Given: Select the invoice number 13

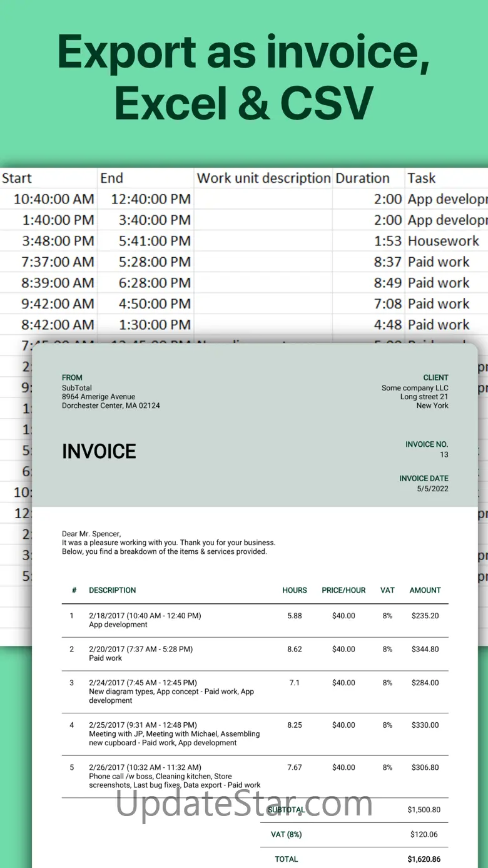Looking at the screenshot, I should [x=444, y=455].
